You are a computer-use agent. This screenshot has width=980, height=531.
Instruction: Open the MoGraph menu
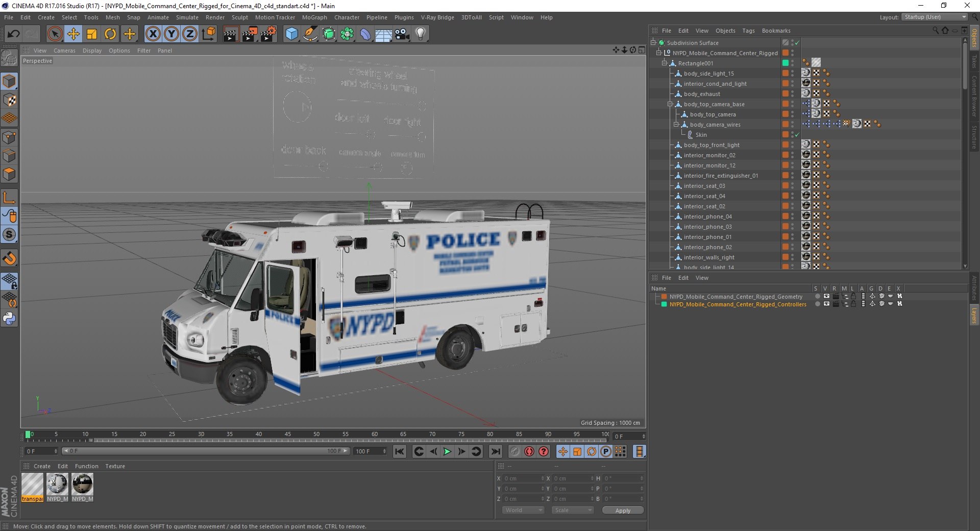[x=314, y=17]
